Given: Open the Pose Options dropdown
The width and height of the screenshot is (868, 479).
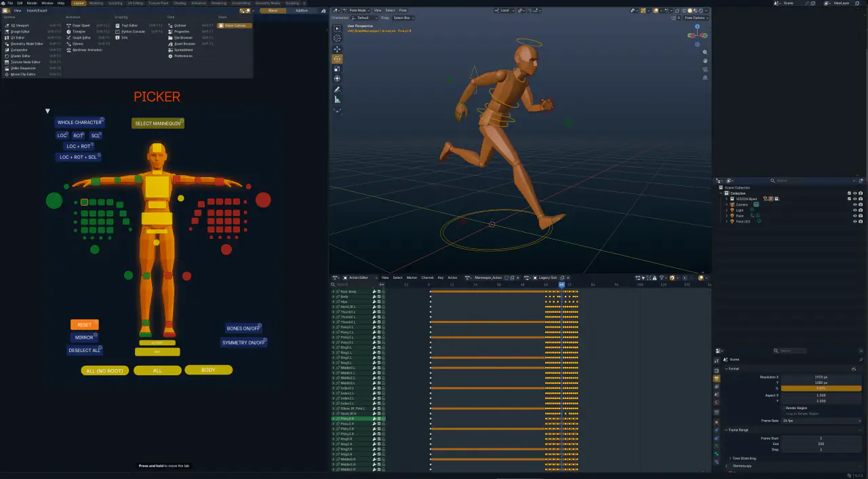Looking at the screenshot, I should coord(696,18).
